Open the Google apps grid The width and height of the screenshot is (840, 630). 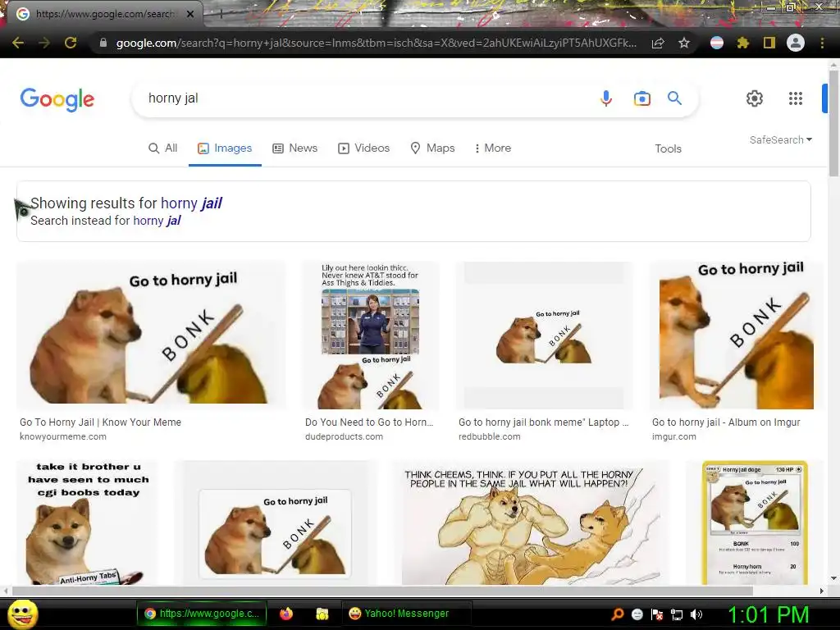pos(796,98)
